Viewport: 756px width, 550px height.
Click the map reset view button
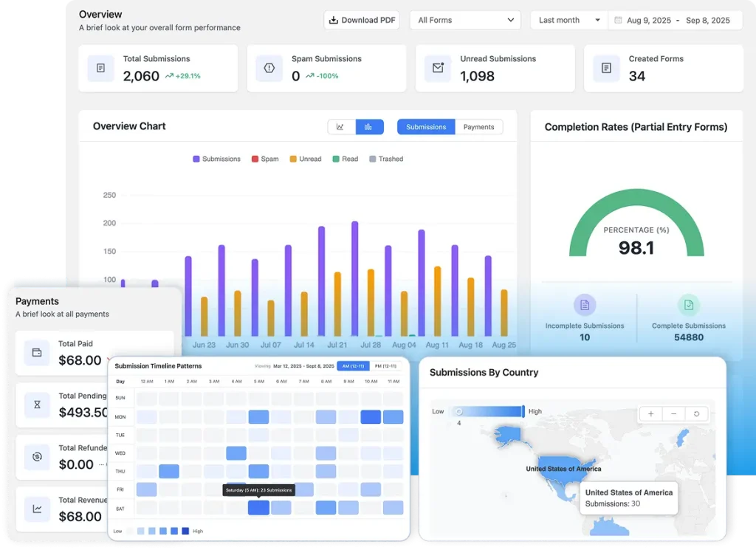click(695, 414)
